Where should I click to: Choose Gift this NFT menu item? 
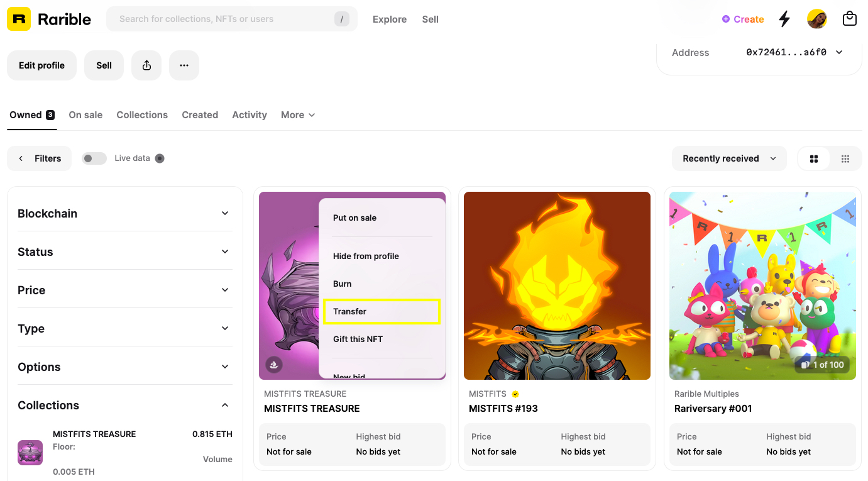click(382, 339)
